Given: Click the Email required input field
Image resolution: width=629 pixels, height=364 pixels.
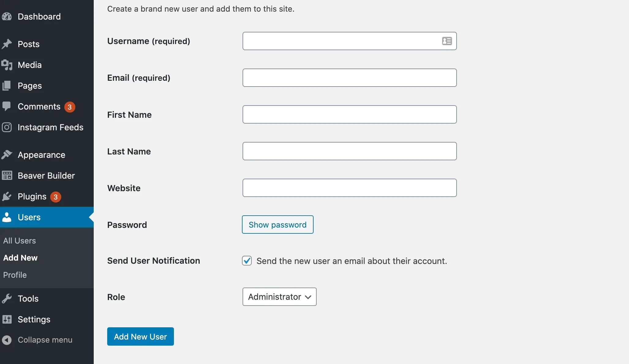Looking at the screenshot, I should (349, 77).
